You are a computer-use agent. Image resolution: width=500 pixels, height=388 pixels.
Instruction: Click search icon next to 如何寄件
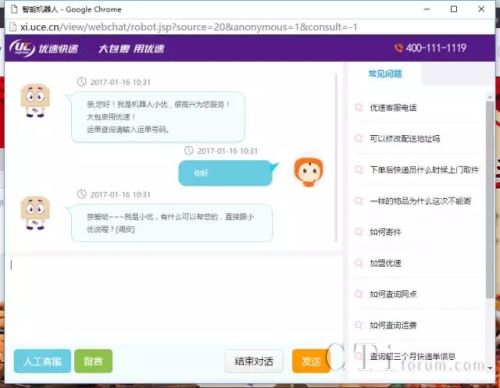[x=359, y=232]
